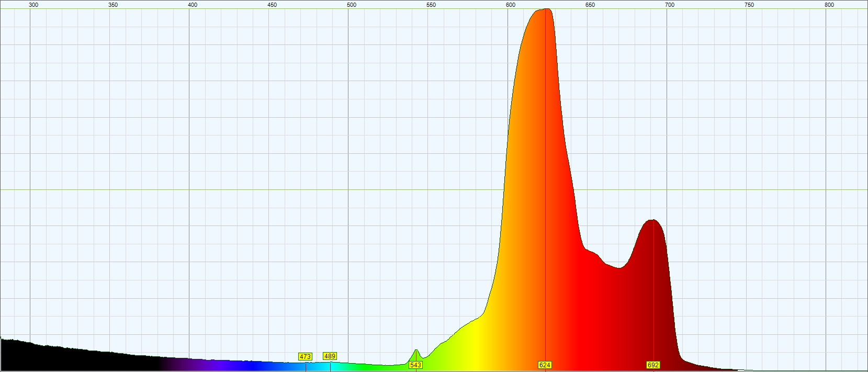Viewport: 868px width, 372px height.
Task: Click the 543 yellow peak label
Action: (x=415, y=365)
